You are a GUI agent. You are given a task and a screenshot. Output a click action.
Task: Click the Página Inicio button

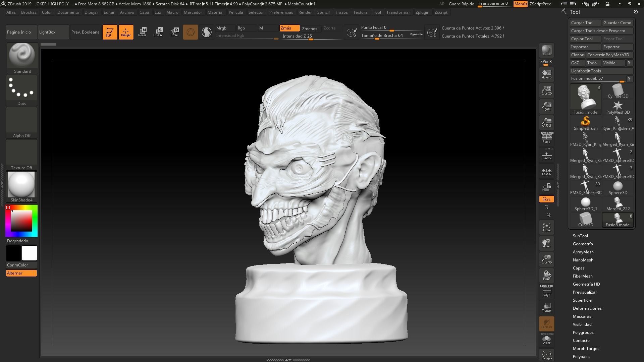pyautogui.click(x=21, y=32)
